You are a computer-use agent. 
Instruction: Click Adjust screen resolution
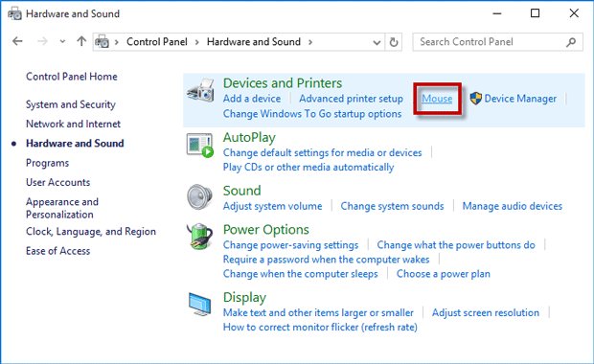click(x=486, y=313)
